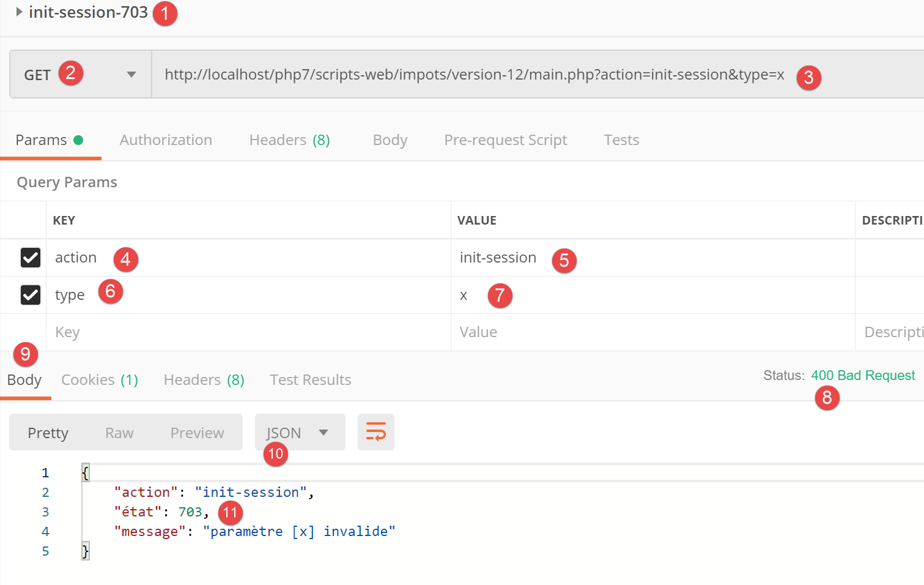This screenshot has width=924, height=585.
Task: Expand the init-session-703 request title arrow
Action: 19,12
